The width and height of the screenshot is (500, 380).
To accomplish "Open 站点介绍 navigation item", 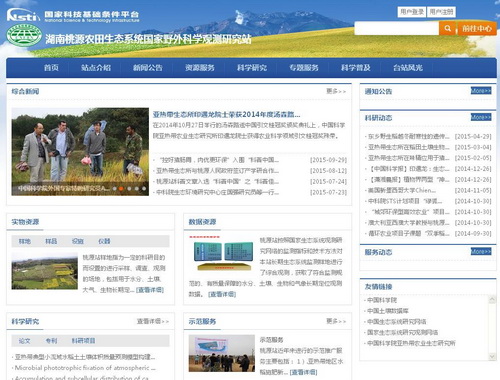I will (96, 68).
